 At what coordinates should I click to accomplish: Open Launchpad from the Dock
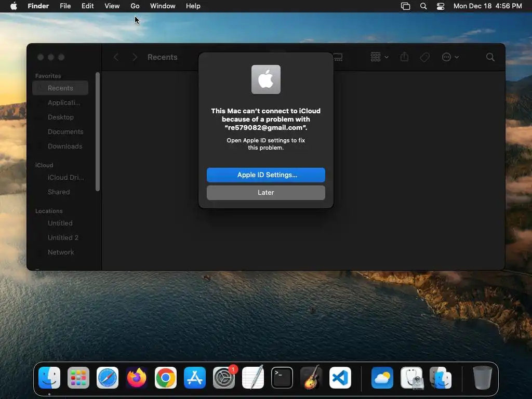click(78, 378)
